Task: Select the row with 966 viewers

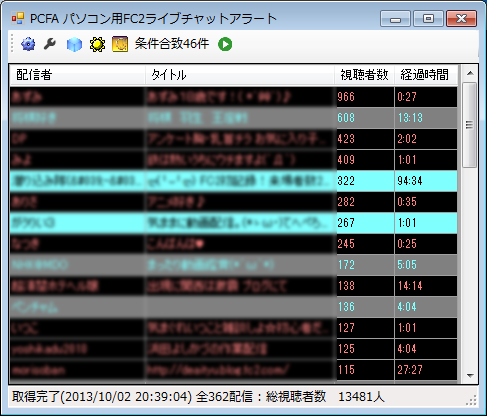Action: click(x=234, y=97)
